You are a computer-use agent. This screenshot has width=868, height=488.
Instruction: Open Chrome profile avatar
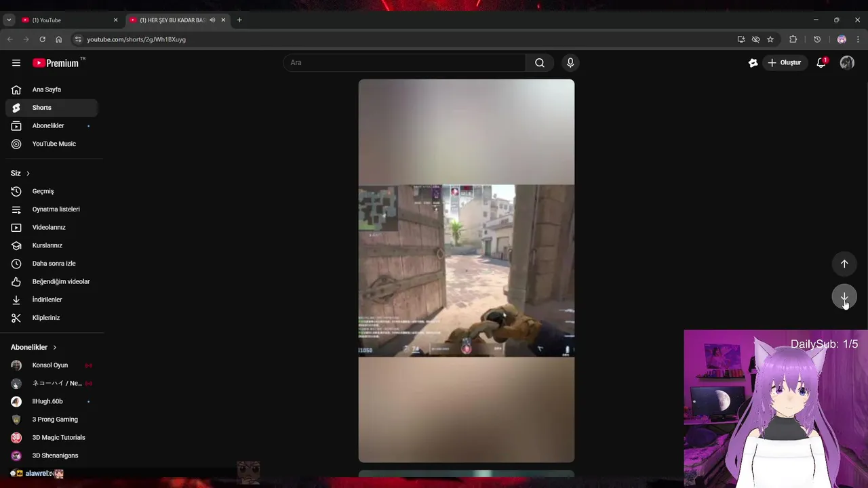point(842,39)
